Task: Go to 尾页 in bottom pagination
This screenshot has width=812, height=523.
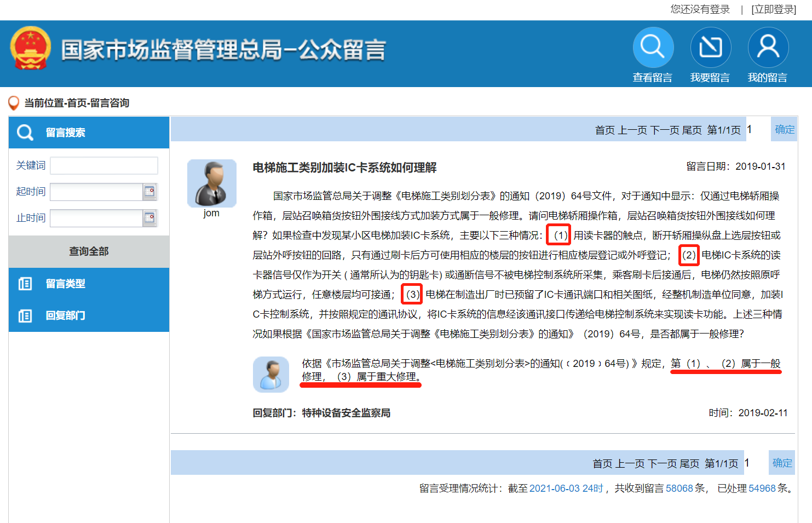Action: click(689, 464)
